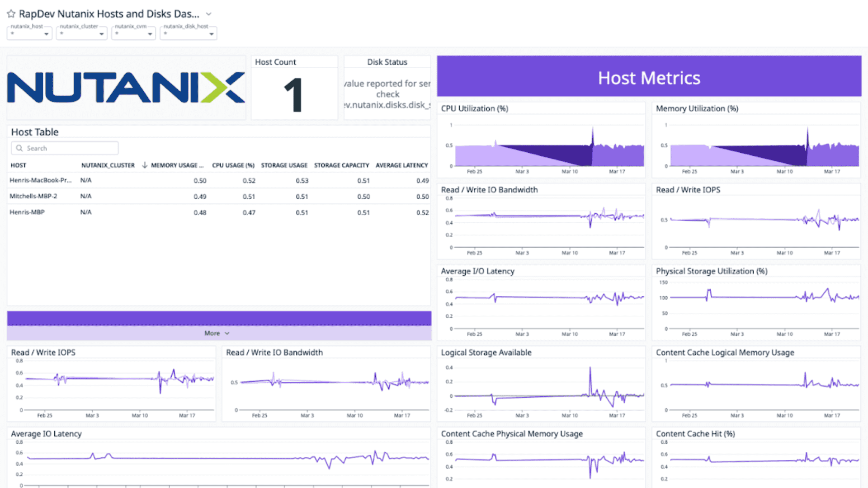Sort by the MEMORY USAGE column arrow
This screenshot has height=488, width=868.
point(145,165)
